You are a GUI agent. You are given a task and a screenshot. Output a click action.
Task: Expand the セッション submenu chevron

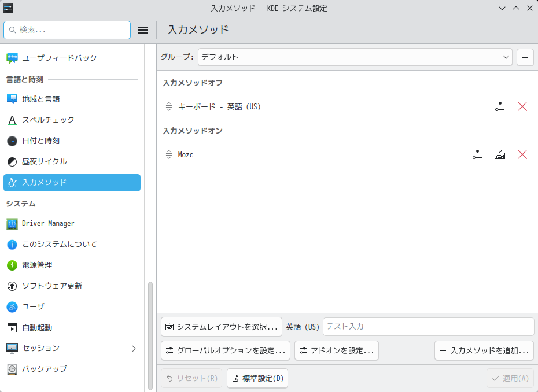pyautogui.click(x=134, y=349)
